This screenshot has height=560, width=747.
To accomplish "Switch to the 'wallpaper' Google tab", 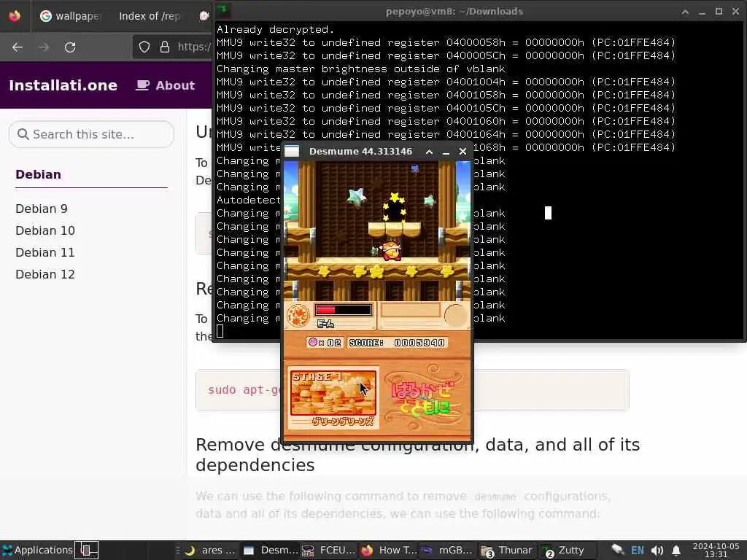I will (71, 16).
